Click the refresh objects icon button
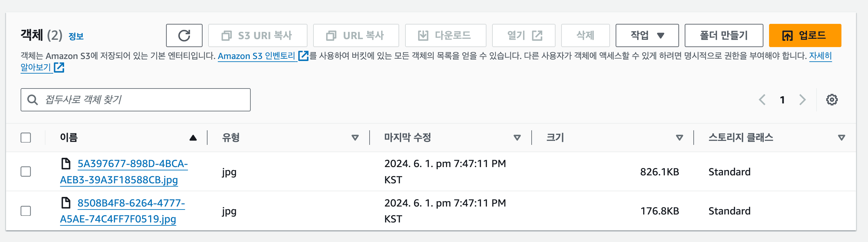868x242 pixels. pos(184,35)
